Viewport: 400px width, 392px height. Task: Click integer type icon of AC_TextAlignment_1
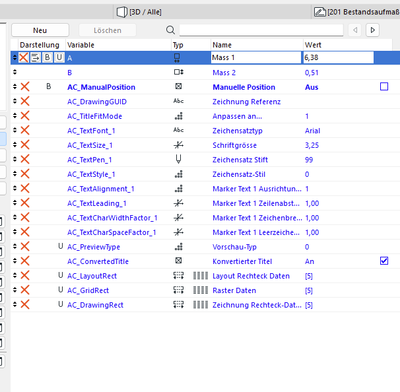click(x=179, y=188)
